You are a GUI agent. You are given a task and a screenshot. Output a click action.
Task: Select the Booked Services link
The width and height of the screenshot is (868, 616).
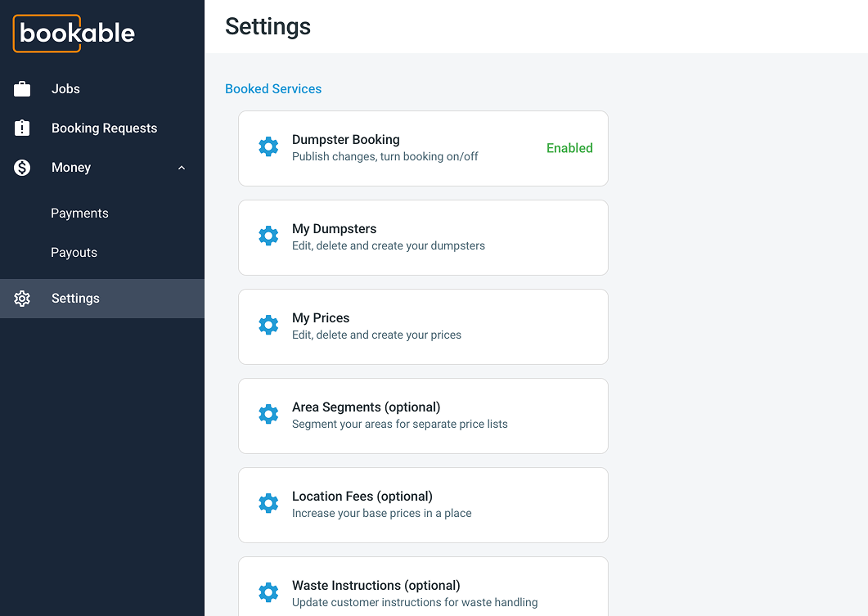pyautogui.click(x=272, y=88)
